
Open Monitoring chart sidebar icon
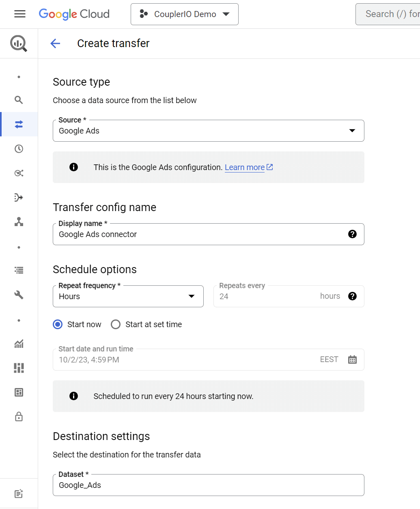click(19, 344)
